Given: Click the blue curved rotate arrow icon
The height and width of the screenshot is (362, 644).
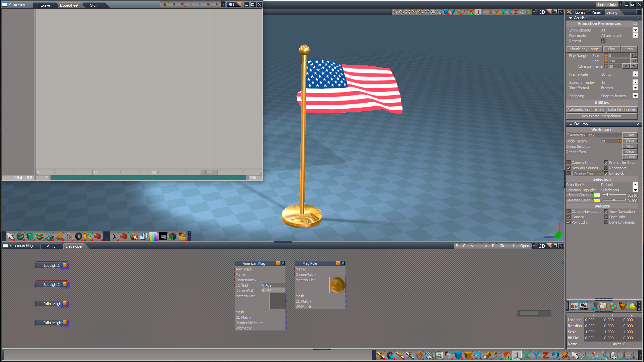Looking at the screenshot, I should pos(555,355).
